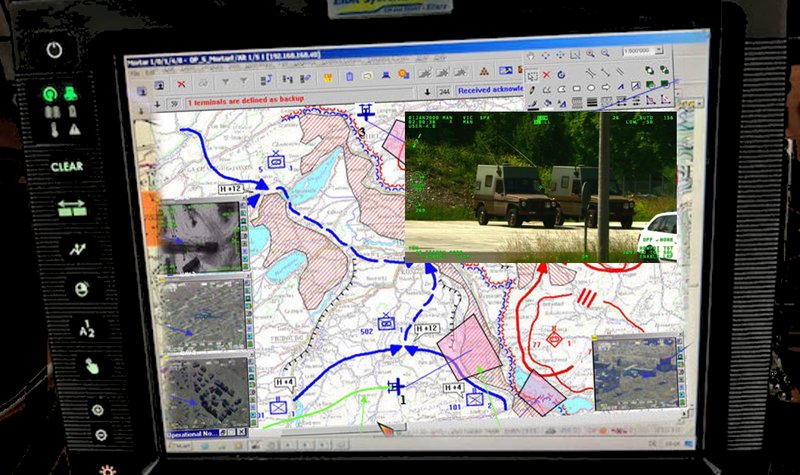
Task: Open the top-left grayscale aerial video thumbnail
Action: tap(200, 236)
